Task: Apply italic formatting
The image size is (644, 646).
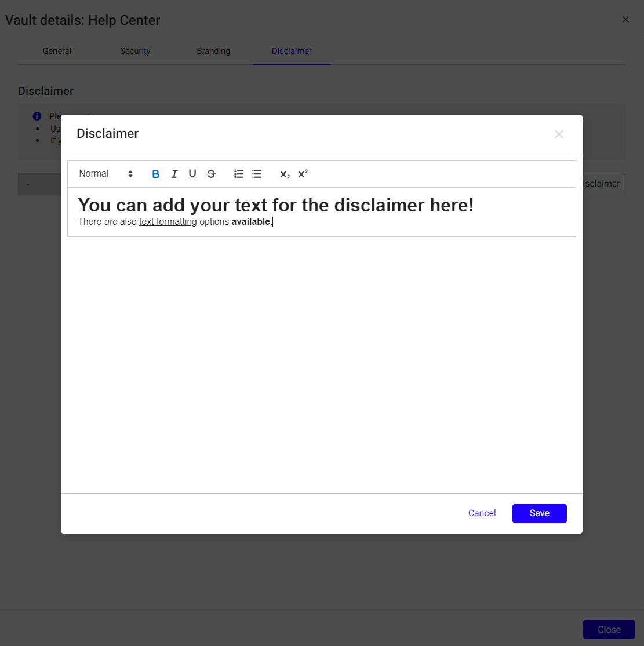Action: coord(174,174)
